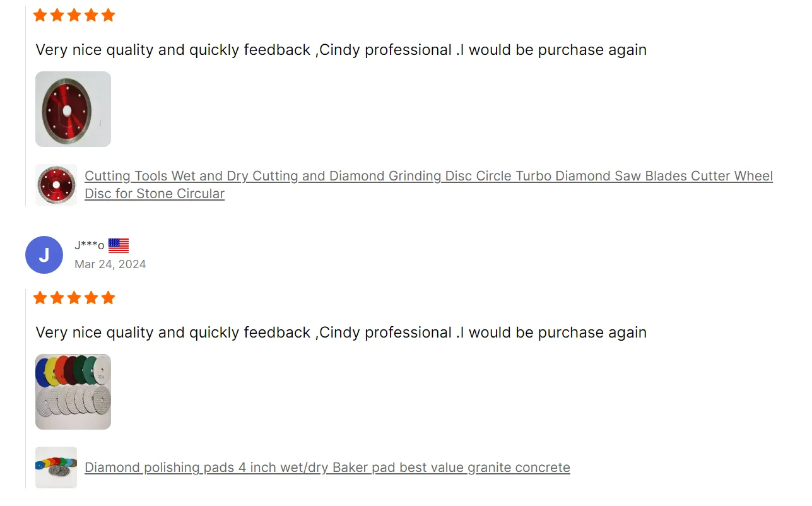Click second star in J***o's rating
Viewport: 812px width, 506px height.
point(57,298)
